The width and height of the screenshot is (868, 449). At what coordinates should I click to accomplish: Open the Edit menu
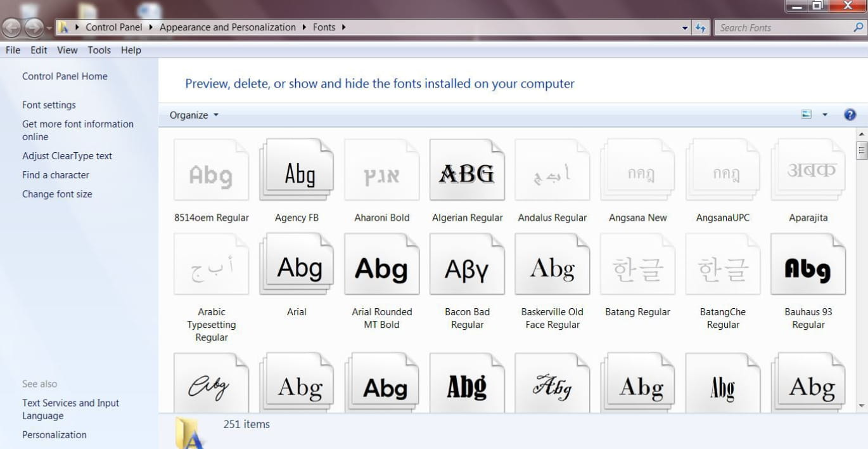coord(39,50)
